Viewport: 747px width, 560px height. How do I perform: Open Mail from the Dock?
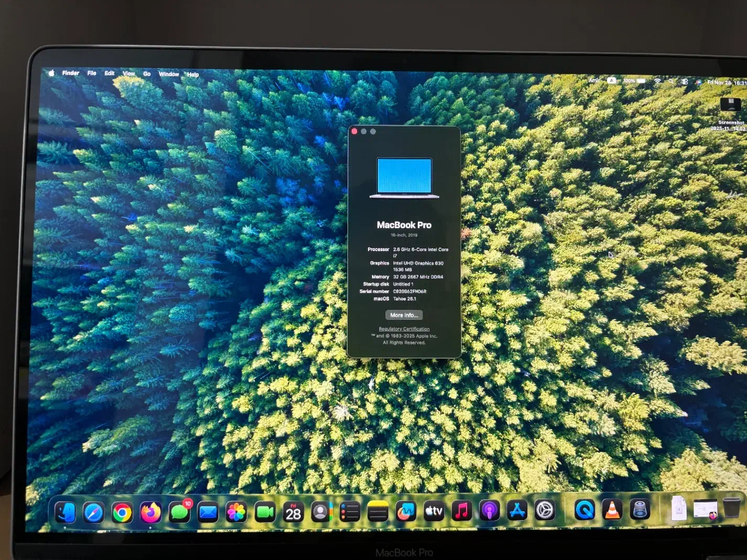[208, 511]
